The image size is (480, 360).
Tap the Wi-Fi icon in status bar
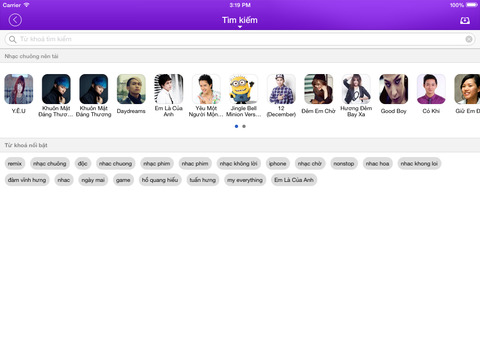tap(26, 5)
